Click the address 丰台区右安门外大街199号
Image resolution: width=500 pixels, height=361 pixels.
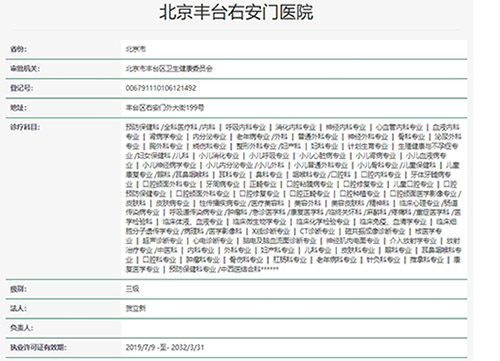click(165, 108)
